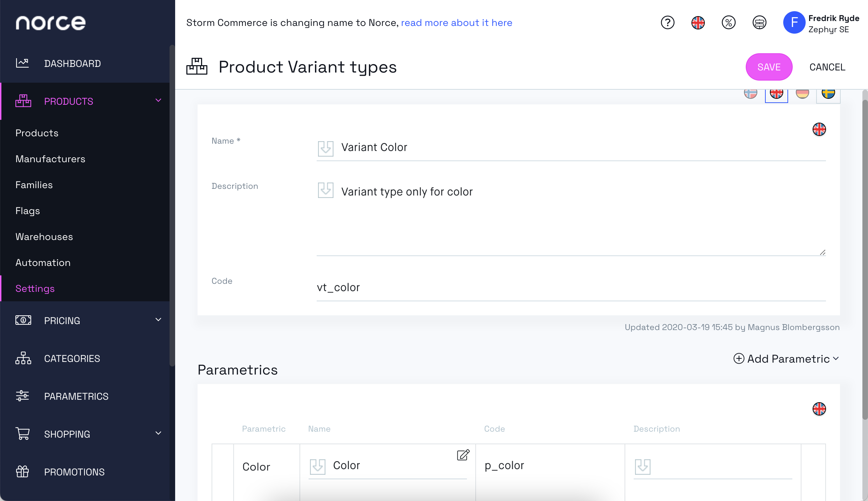Click the edit icon on Color parametric
Image resolution: width=868 pixels, height=501 pixels.
(464, 454)
